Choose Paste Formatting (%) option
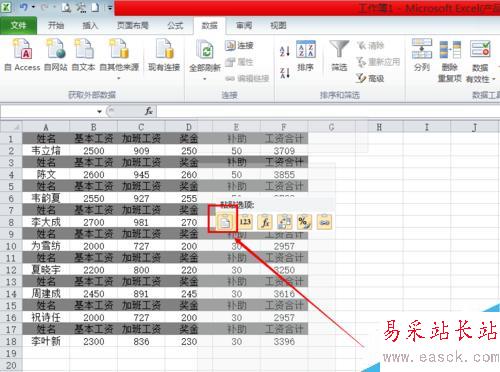This screenshot has width=500, height=372. (x=304, y=222)
